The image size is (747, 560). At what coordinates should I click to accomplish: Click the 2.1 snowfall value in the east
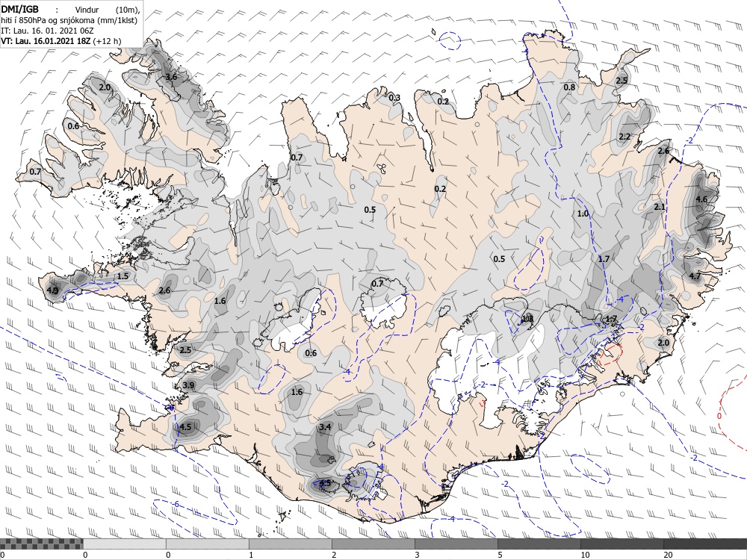coord(660,207)
